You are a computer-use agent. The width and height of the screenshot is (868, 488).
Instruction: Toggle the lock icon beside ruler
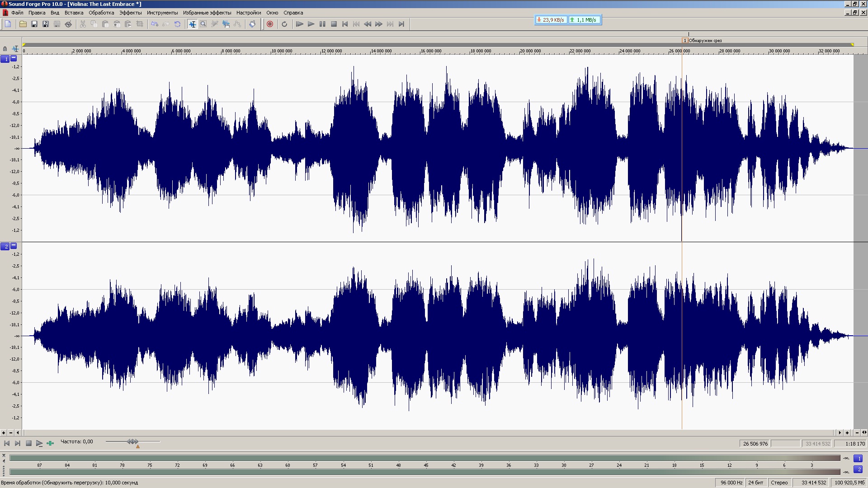[5, 49]
